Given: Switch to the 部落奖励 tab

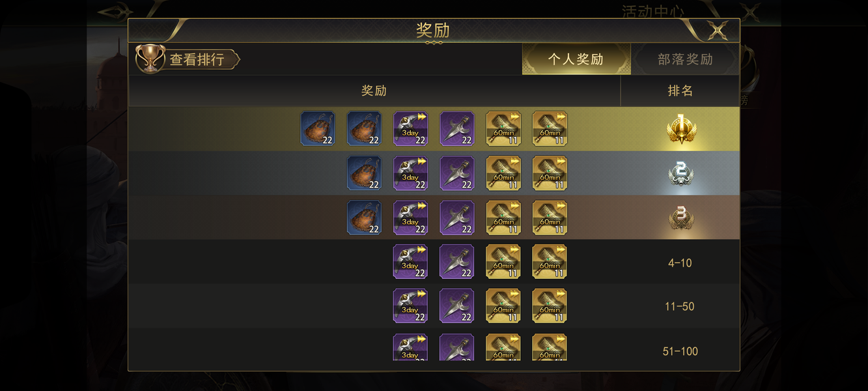Looking at the screenshot, I should click(x=685, y=59).
